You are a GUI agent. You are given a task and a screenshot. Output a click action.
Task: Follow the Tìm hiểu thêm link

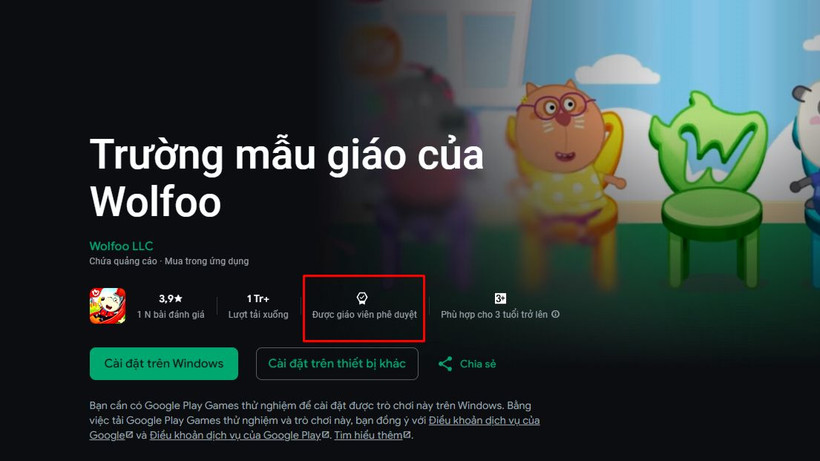click(x=368, y=435)
